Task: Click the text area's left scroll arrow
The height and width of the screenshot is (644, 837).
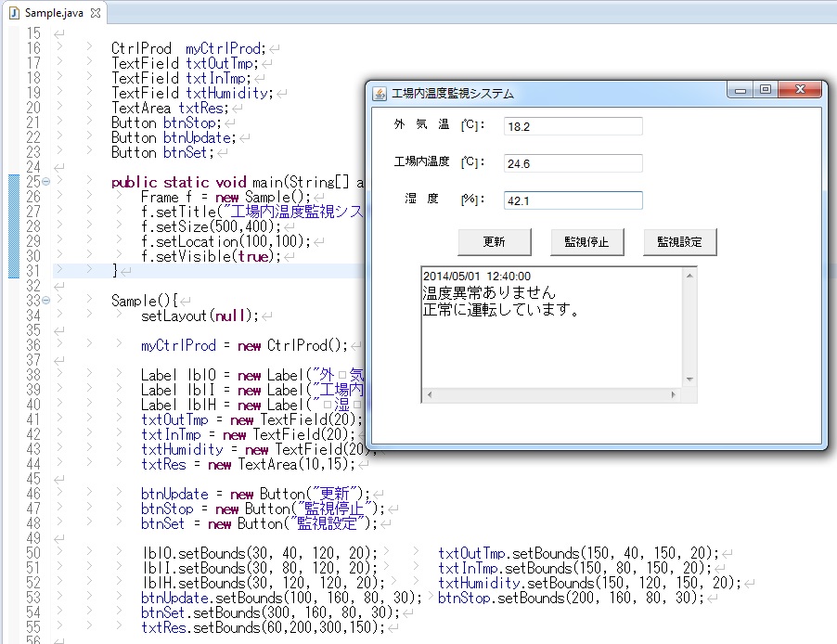Action: (x=430, y=394)
